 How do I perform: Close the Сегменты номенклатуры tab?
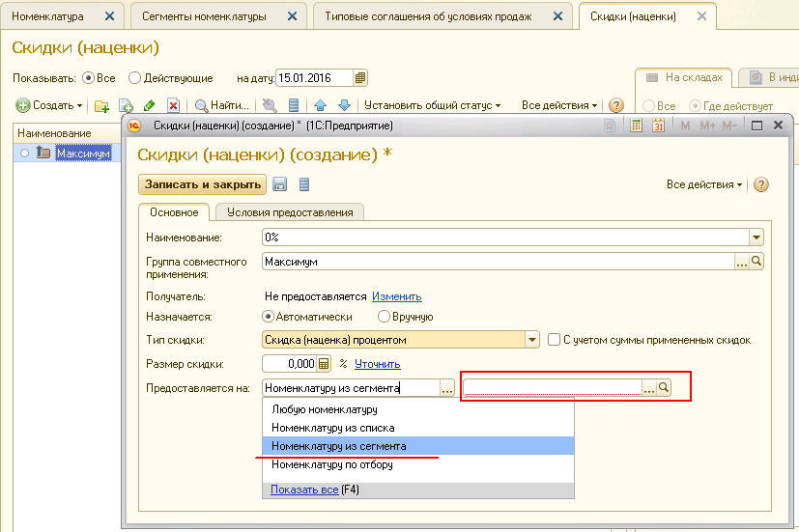pos(292,16)
